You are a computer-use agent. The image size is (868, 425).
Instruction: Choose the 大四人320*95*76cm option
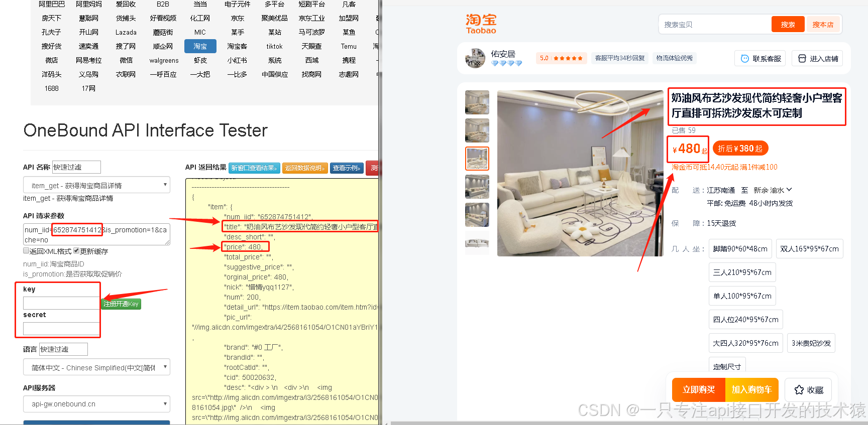point(745,343)
